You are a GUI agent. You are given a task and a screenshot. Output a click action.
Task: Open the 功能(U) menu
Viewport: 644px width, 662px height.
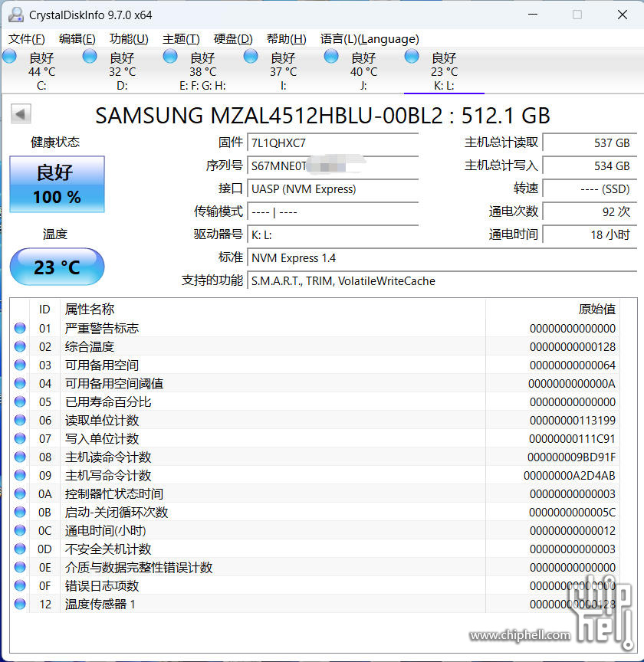(x=129, y=39)
